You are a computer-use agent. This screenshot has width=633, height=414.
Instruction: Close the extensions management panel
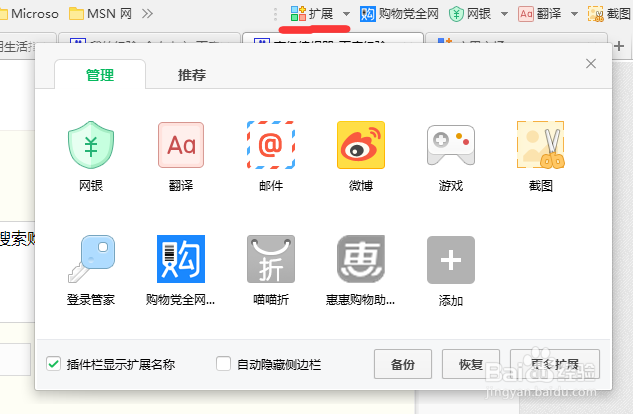click(591, 63)
